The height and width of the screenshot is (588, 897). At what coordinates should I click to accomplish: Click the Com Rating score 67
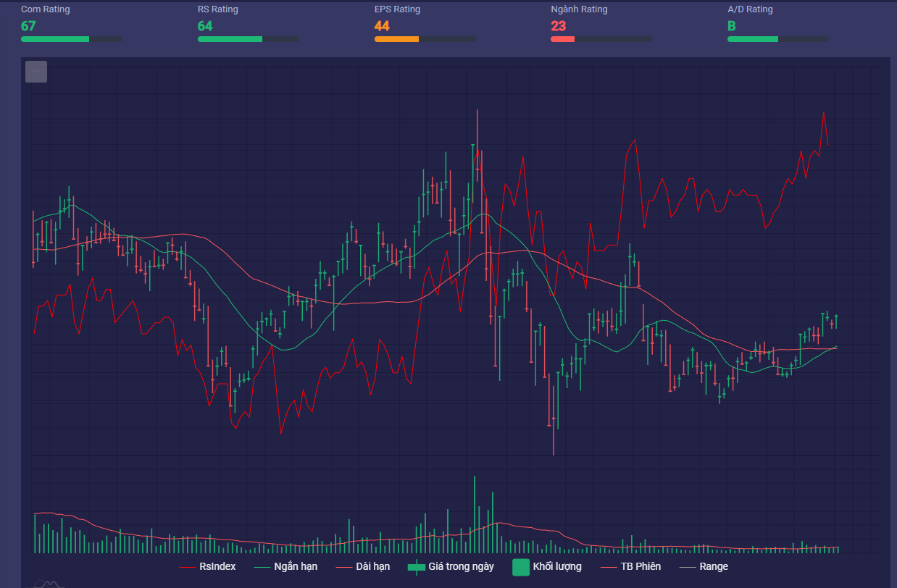pyautogui.click(x=28, y=26)
